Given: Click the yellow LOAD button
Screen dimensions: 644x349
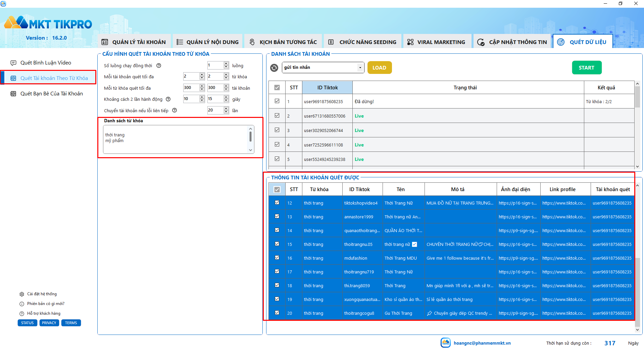Looking at the screenshot, I should pyautogui.click(x=379, y=68).
